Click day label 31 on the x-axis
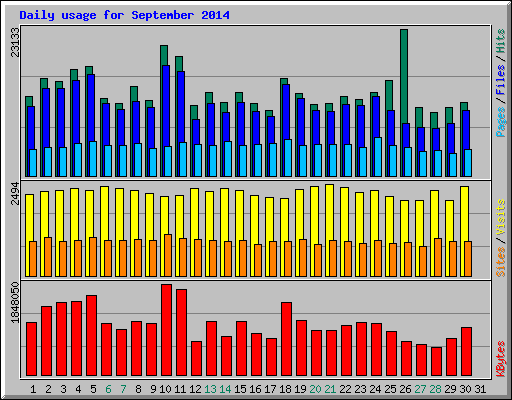This screenshot has width=512, height=400. 480,389
